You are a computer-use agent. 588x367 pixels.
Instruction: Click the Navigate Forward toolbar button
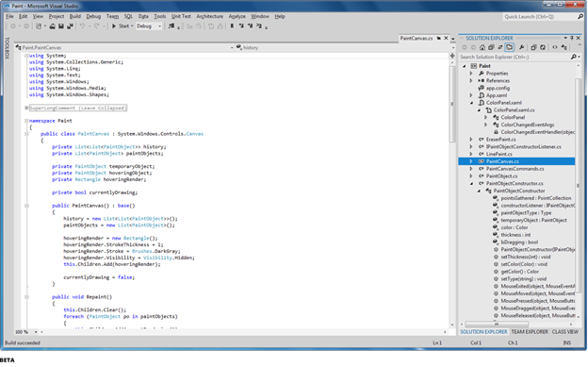[x=25, y=26]
